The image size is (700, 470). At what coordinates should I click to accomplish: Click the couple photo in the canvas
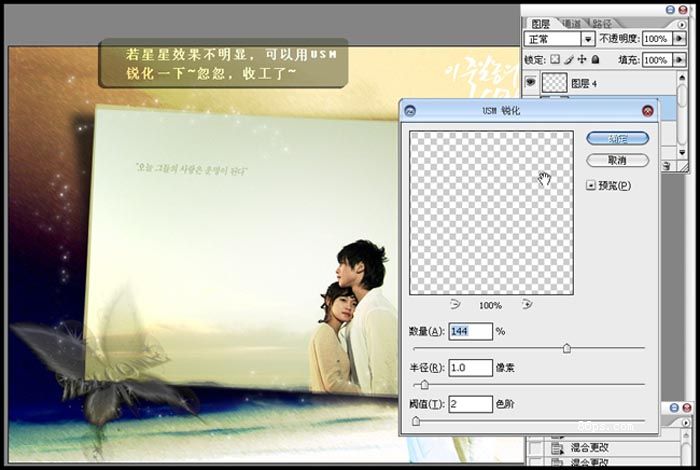click(354, 317)
